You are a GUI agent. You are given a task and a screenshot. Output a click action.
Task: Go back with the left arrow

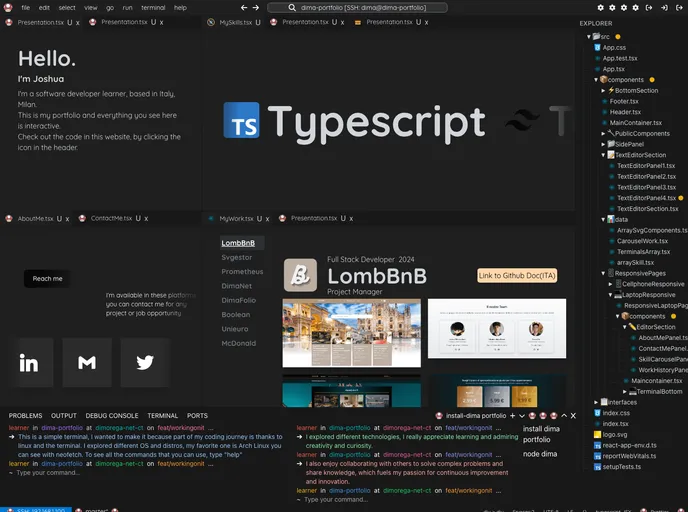[x=244, y=7]
